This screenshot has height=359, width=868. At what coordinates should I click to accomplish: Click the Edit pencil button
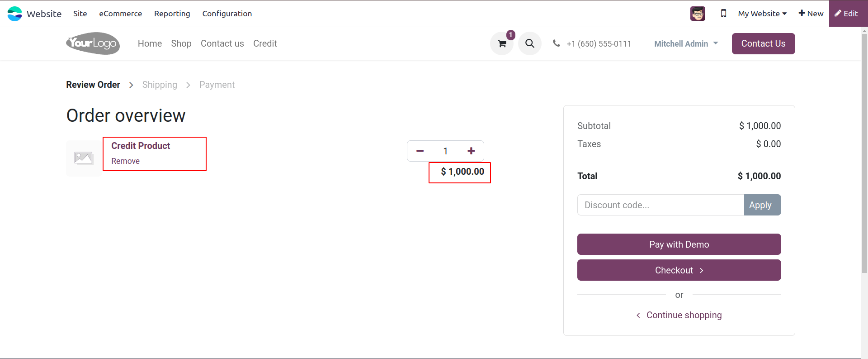tap(846, 14)
